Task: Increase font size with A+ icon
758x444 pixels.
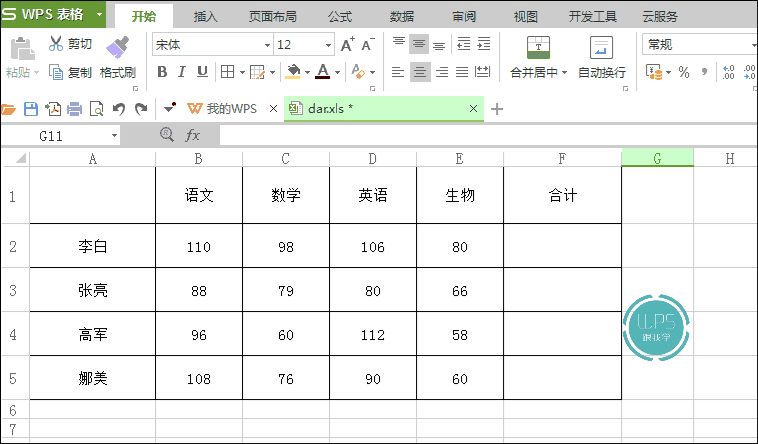Action: click(348, 45)
